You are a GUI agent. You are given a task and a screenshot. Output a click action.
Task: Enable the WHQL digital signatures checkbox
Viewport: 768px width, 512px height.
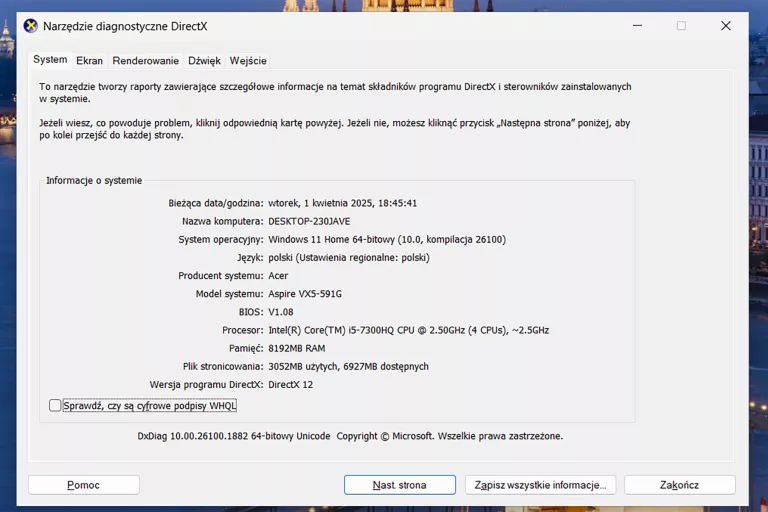click(55, 405)
